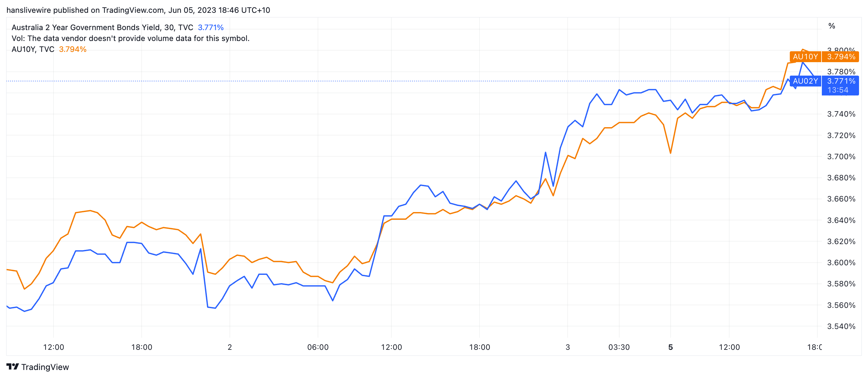Click the blue 3.771% legend value
Image resolution: width=868 pixels, height=378 pixels.
[211, 28]
